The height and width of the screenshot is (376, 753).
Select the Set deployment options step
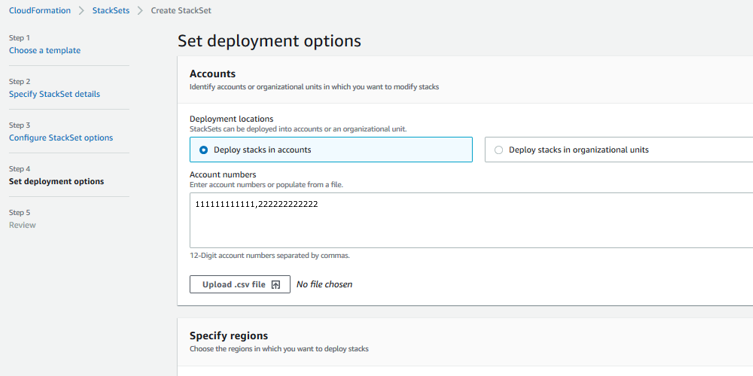pos(56,182)
